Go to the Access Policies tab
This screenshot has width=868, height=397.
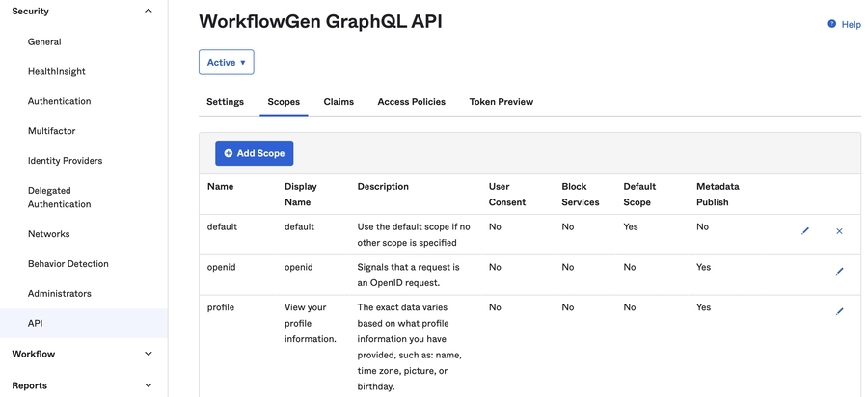pos(411,102)
